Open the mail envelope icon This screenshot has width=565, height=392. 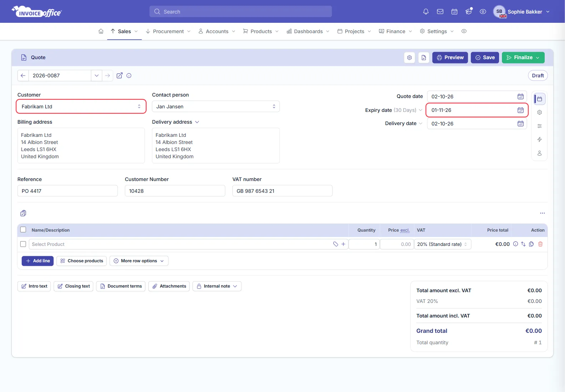(440, 12)
